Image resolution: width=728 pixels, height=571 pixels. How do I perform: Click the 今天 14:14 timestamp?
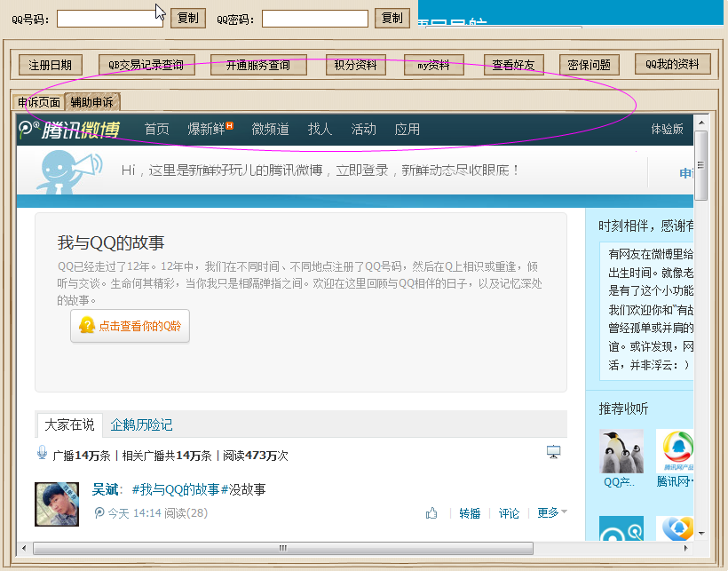135,513
